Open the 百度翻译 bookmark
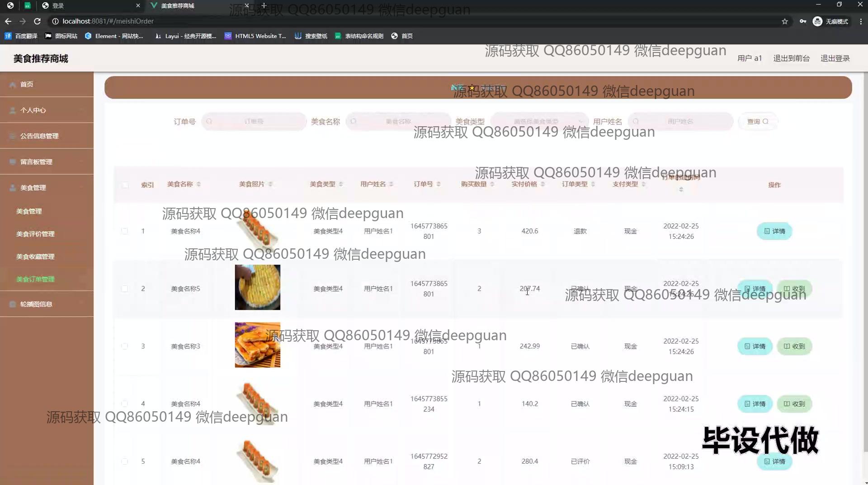The width and height of the screenshot is (868, 485). coord(21,36)
